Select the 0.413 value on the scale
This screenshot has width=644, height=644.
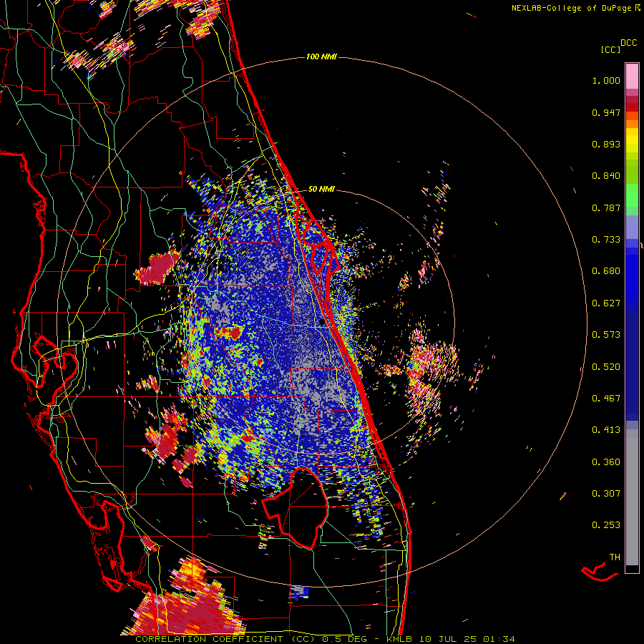[x=606, y=430]
